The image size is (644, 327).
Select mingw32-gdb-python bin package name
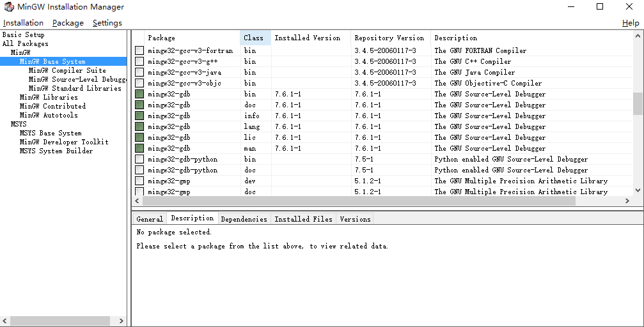pyautogui.click(x=183, y=159)
